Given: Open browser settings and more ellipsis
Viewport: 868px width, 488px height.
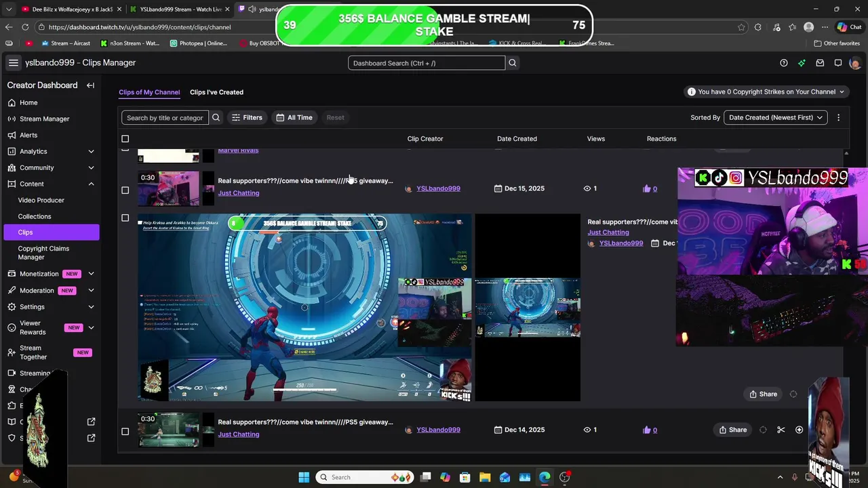Looking at the screenshot, I should 825,27.
